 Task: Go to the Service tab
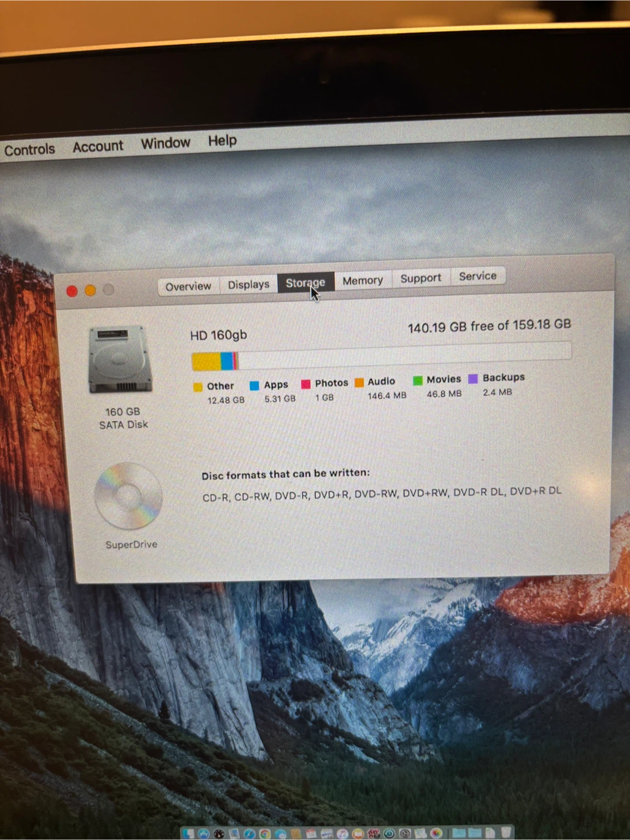pyautogui.click(x=477, y=276)
